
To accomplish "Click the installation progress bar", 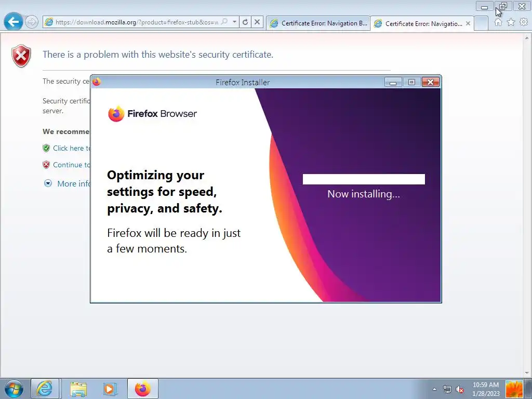I will pyautogui.click(x=364, y=179).
